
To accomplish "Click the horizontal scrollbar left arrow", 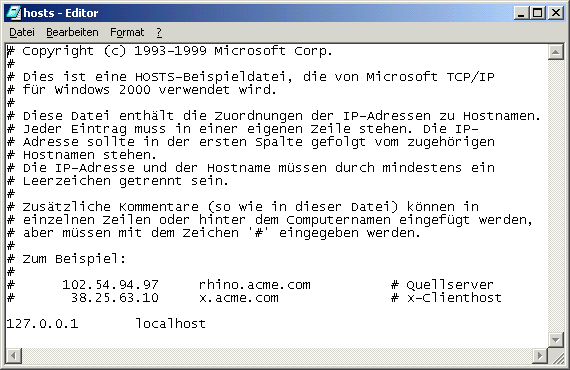I will click(14, 355).
